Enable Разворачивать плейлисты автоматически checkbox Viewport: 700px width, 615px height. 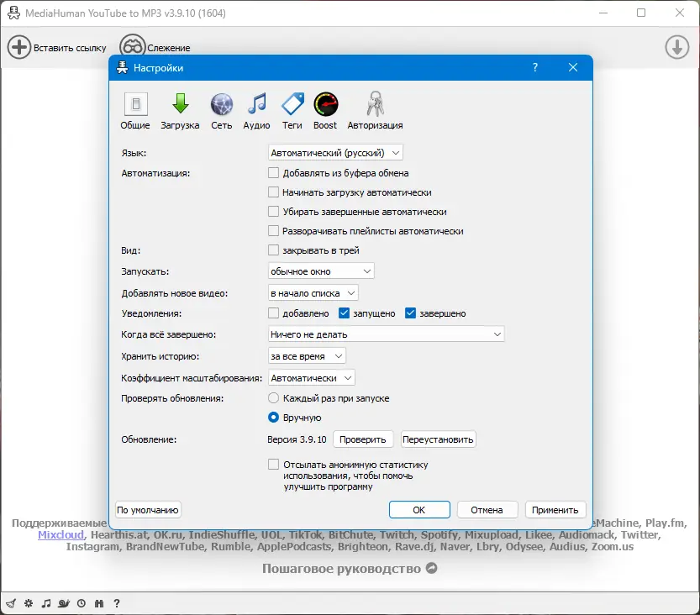coord(273,231)
